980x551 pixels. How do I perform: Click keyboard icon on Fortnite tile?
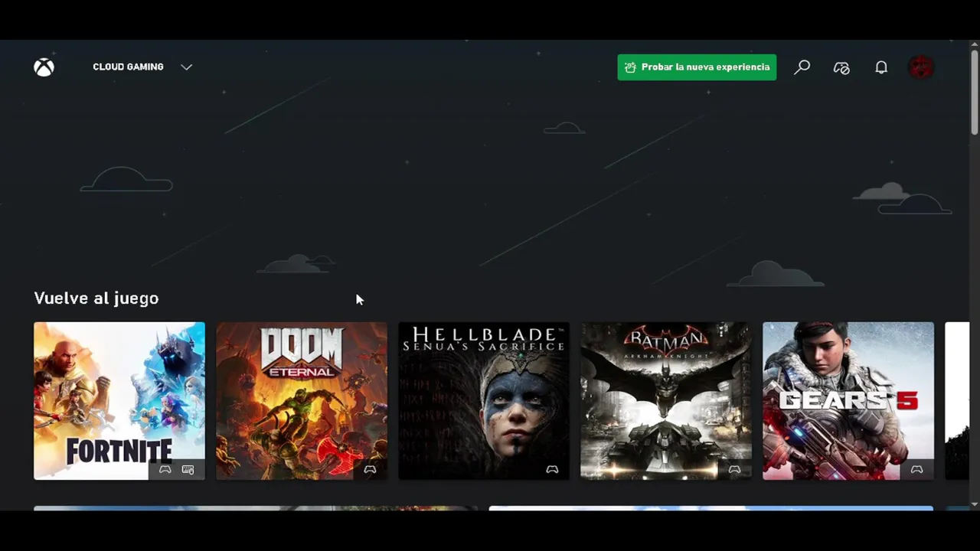[188, 470]
